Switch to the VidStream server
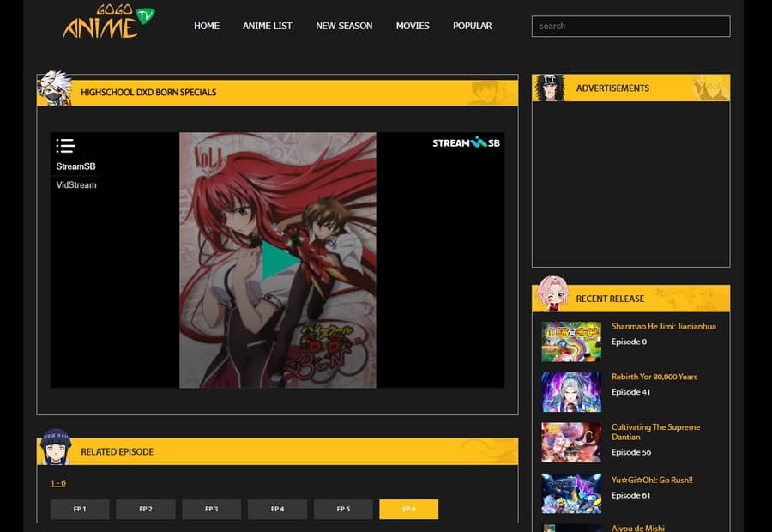This screenshot has width=772, height=532. (76, 185)
